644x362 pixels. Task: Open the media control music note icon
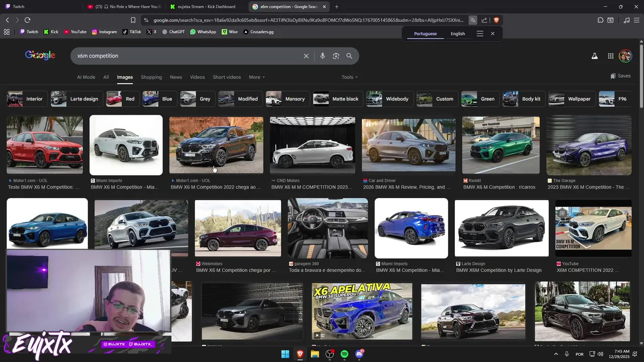tap(626, 20)
